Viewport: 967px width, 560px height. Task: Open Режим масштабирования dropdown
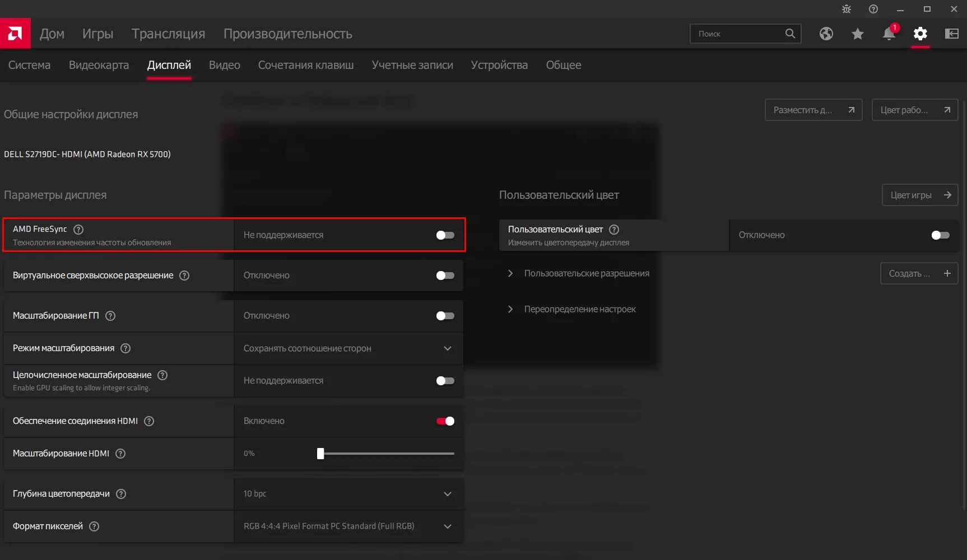point(348,348)
